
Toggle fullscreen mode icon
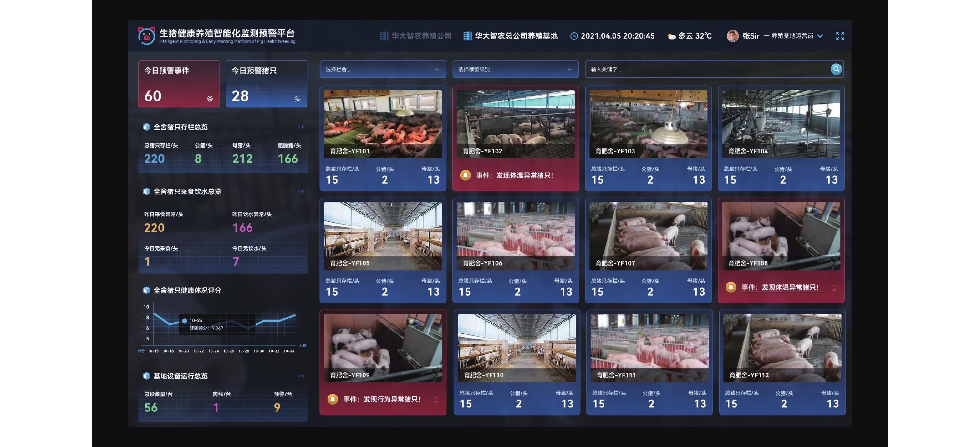click(x=840, y=36)
